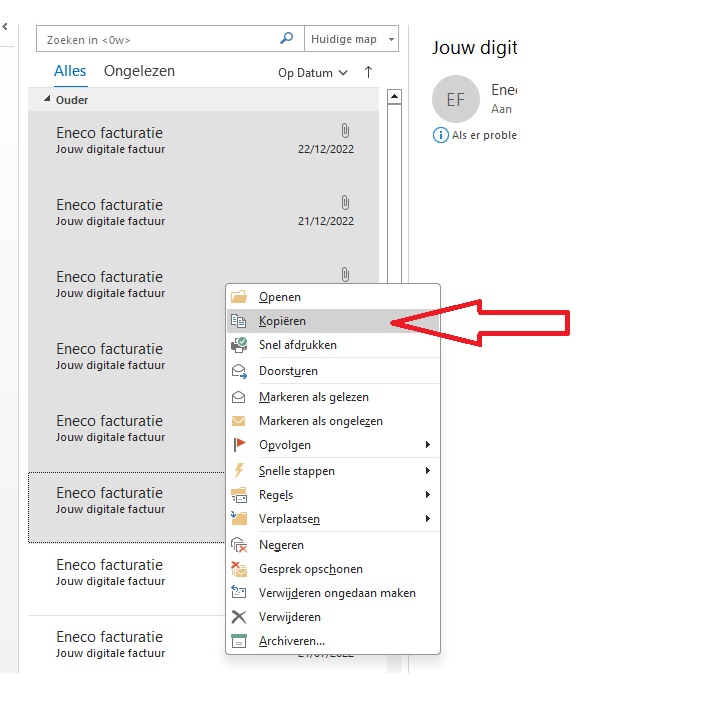Select Gesprek opschonen menu entry

click(310, 569)
